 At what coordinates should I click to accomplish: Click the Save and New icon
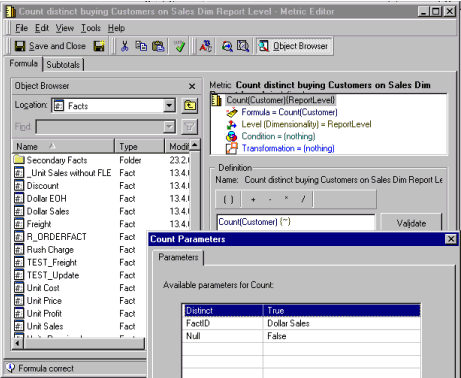pyautogui.click(x=99, y=46)
